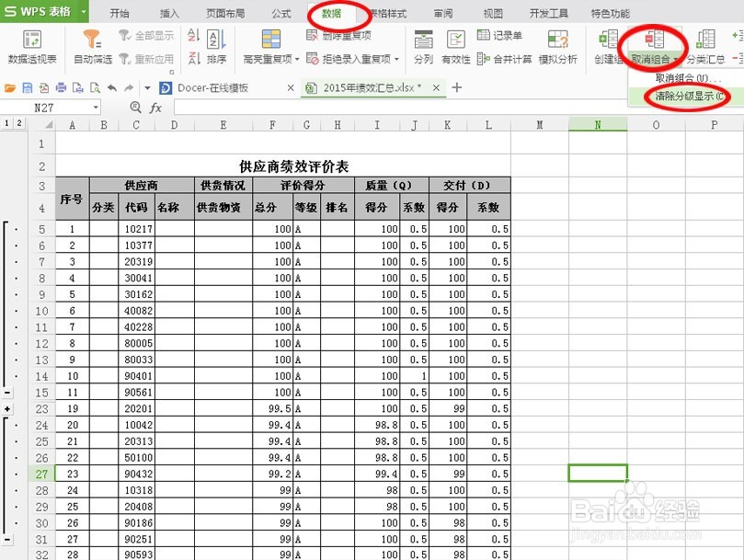
Task: Close the Docer-在线模板 tab
Action: [291, 88]
